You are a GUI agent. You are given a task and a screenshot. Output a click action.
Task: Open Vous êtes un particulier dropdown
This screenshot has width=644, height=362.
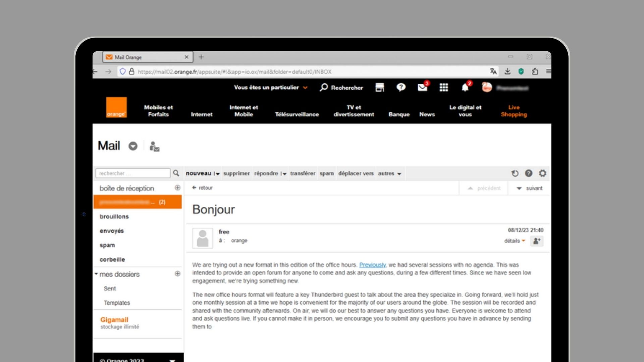271,87
